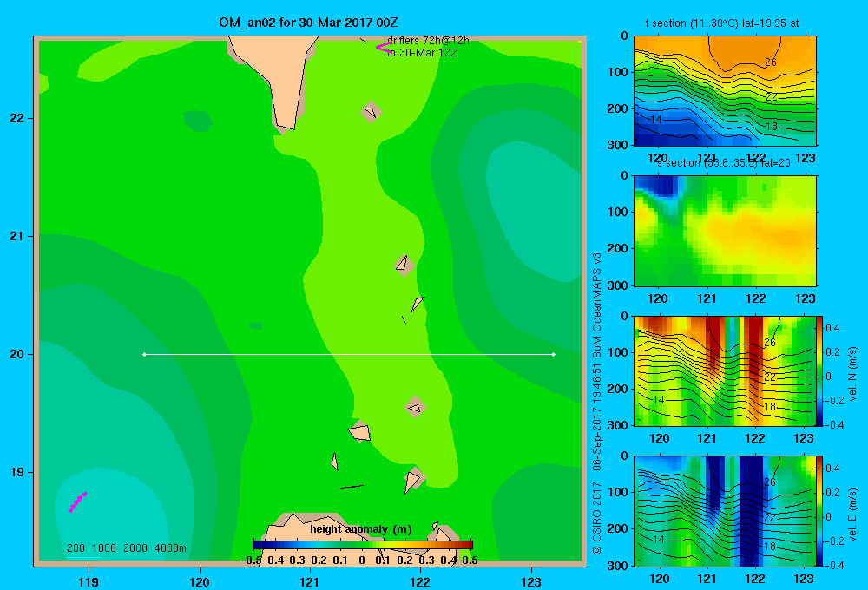This screenshot has width=868, height=590.
Task: Click longitude label 122 on main map axis
Action: click(x=420, y=581)
